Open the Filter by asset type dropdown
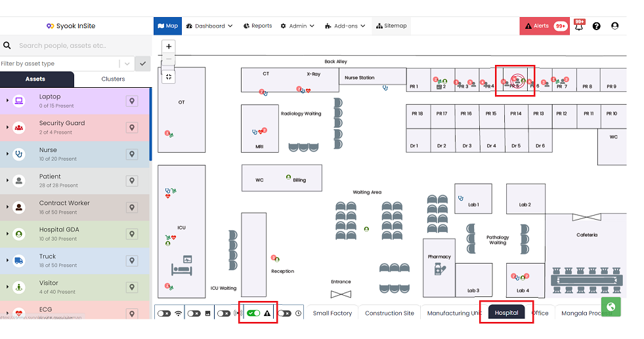The image size is (644, 339). click(127, 64)
